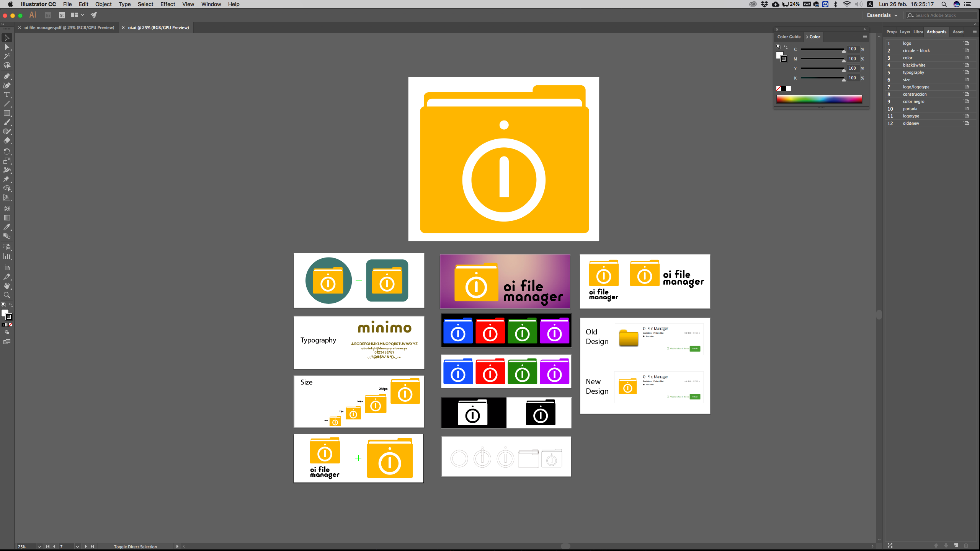The width and height of the screenshot is (980, 551).
Task: Pick the Eyedropper tool
Action: 7,227
